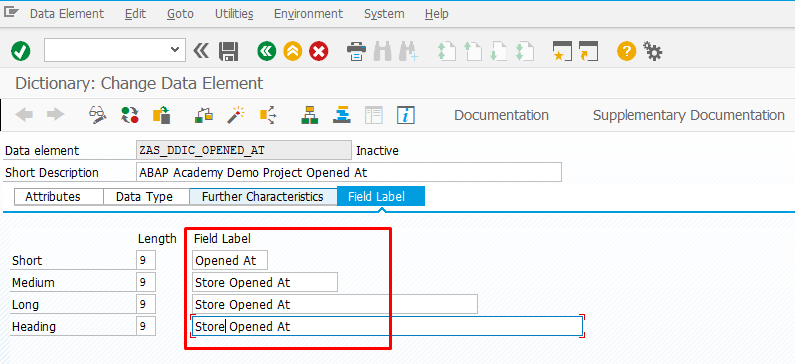Viewport: 795px width, 364px height.
Task: Click the Short label length field
Action: coord(146,261)
